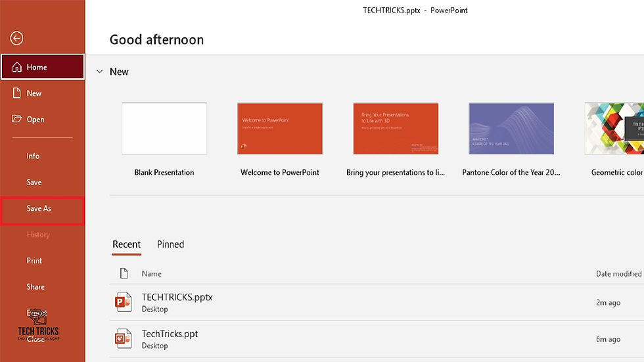Select the Bring your presentations 3D template thumbnail
The height and width of the screenshot is (362, 644).
396,129
